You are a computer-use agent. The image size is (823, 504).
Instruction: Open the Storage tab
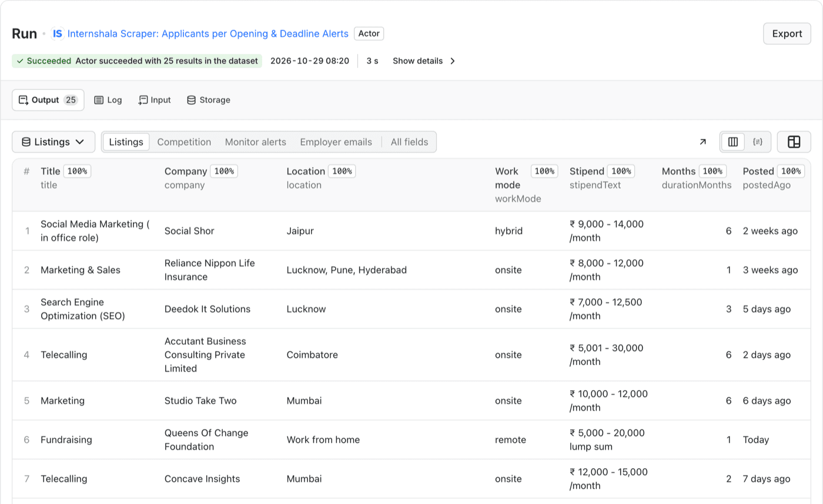click(209, 100)
